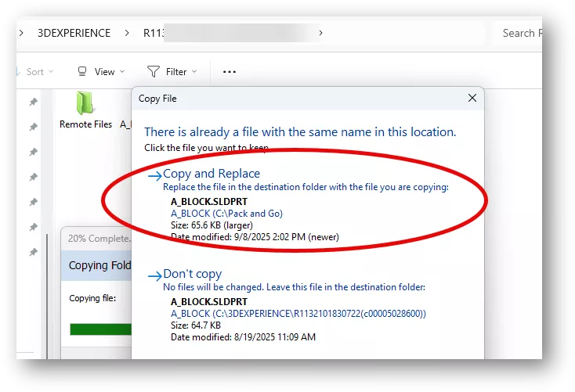Click the Search box in Explorer
Screen dimensions: 575x392
click(518, 33)
